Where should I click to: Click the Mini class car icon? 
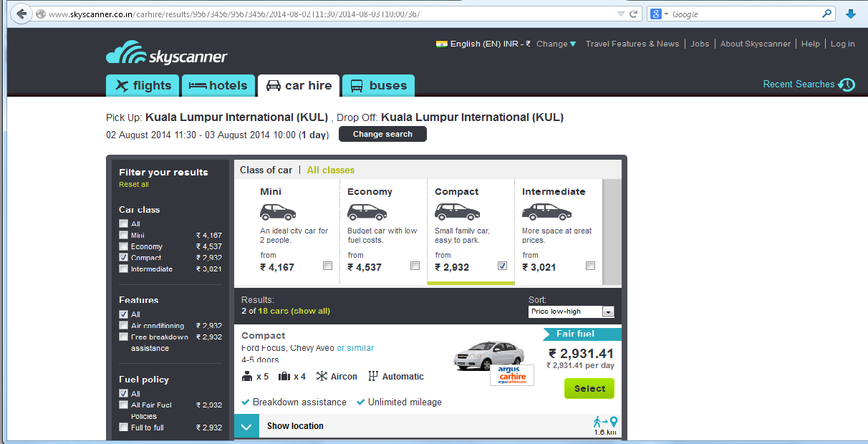click(278, 212)
